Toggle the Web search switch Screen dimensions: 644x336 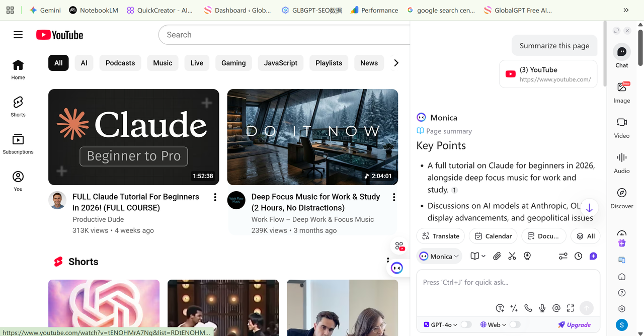pos(515,324)
